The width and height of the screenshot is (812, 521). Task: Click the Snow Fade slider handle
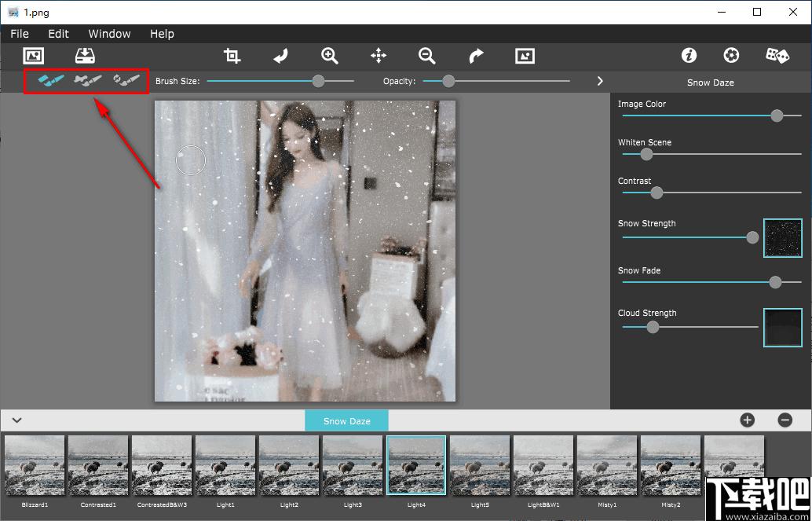click(x=775, y=282)
